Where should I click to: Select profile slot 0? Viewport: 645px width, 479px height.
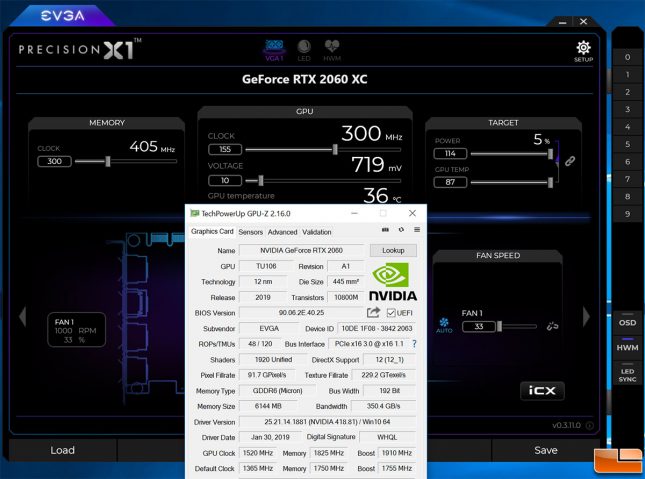pos(627,57)
